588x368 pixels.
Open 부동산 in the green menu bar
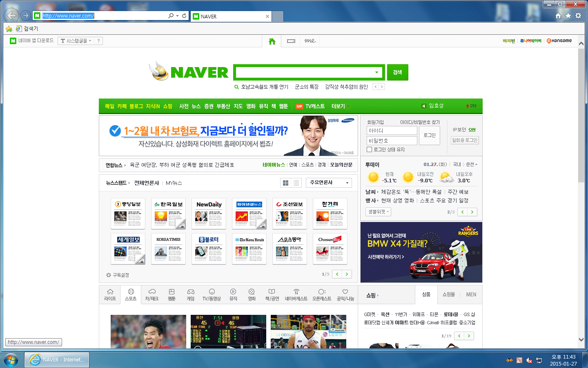pyautogui.click(x=223, y=106)
